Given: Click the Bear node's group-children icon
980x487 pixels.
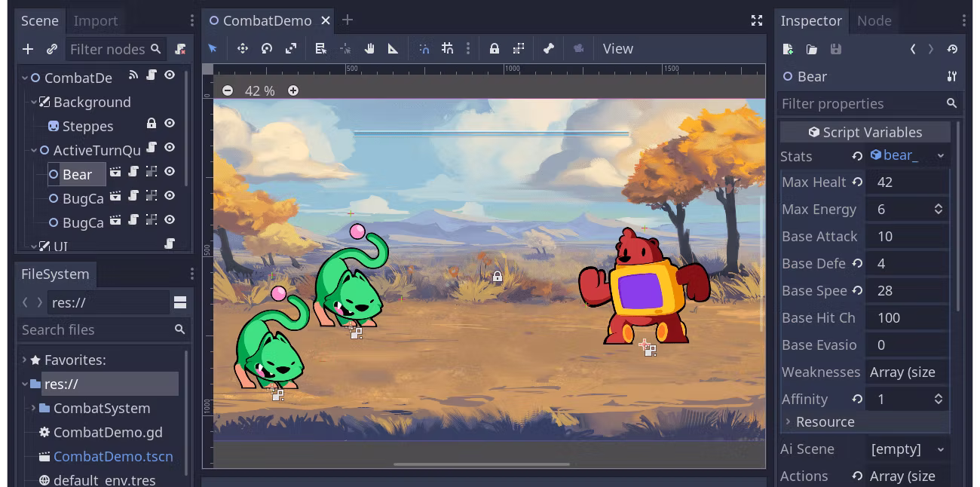Looking at the screenshot, I should (152, 171).
